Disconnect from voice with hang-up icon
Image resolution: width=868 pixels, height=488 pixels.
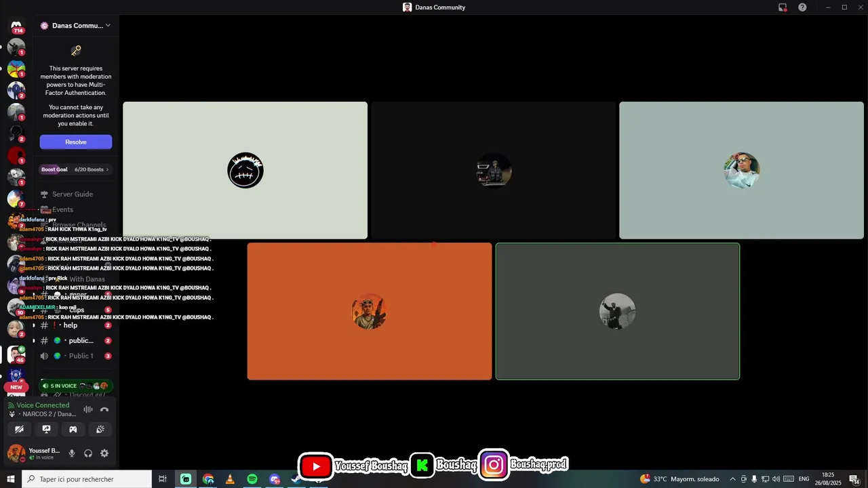(104, 409)
